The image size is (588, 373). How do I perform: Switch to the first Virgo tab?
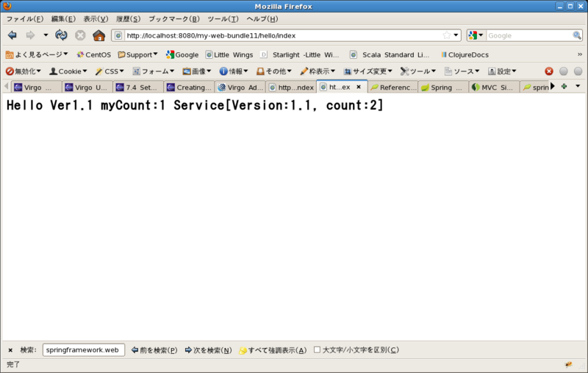pyautogui.click(x=36, y=87)
